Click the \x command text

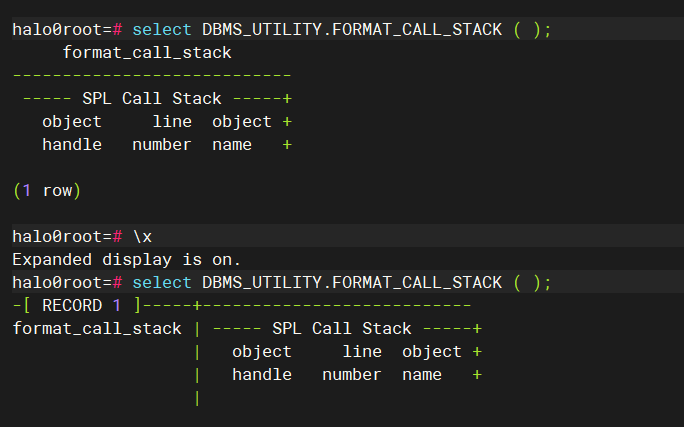pyautogui.click(x=143, y=236)
